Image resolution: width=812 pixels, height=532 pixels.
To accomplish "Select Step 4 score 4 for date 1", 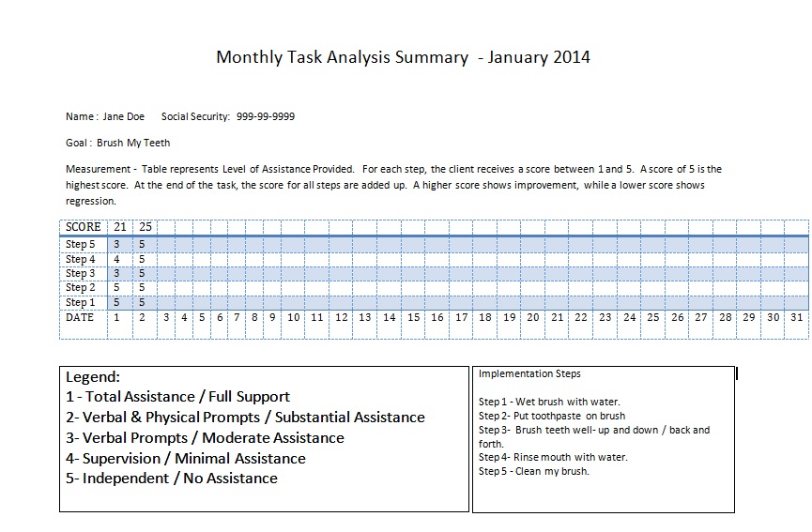I will click(116, 259).
